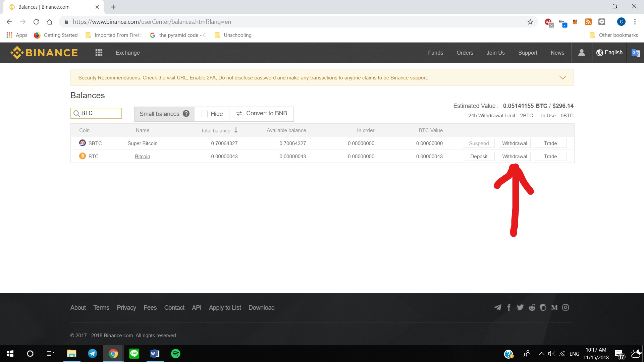This screenshot has width=644, height=362.
Task: Open the Orders menu
Action: 465,53
